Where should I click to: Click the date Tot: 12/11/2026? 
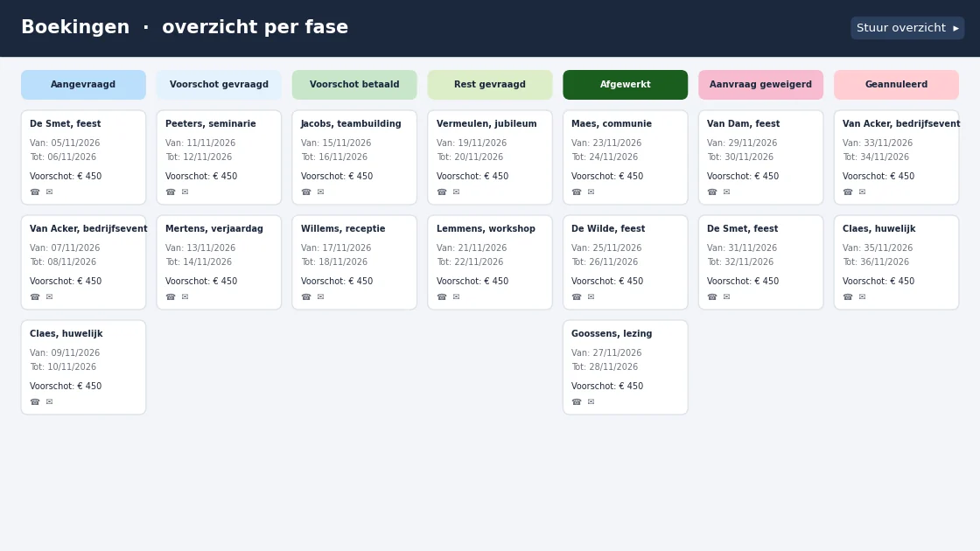199,157
